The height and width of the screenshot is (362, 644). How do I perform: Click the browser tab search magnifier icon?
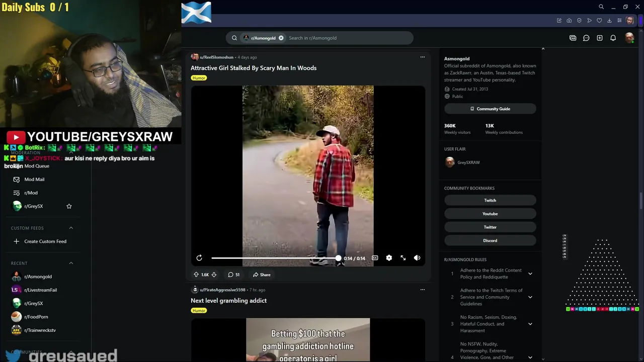[601, 7]
